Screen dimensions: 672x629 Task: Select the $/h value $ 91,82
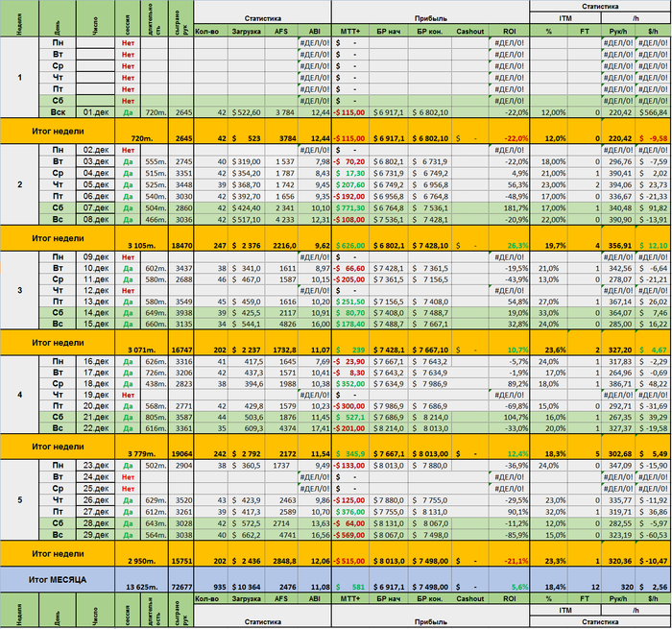[653, 208]
